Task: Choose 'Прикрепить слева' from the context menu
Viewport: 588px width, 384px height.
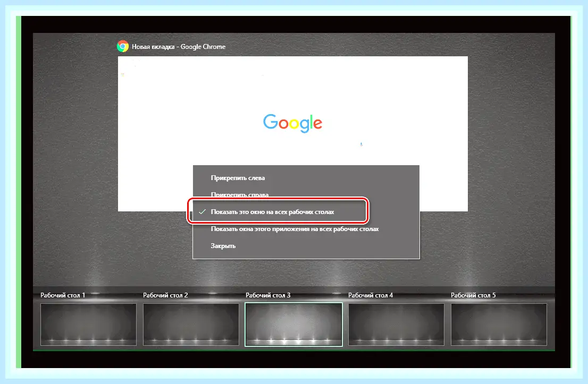Action: click(x=306, y=178)
